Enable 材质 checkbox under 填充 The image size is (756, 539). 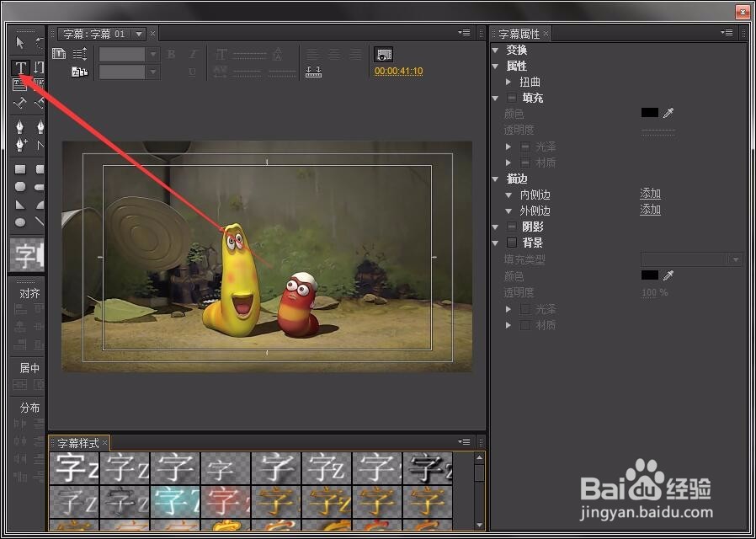[525, 163]
